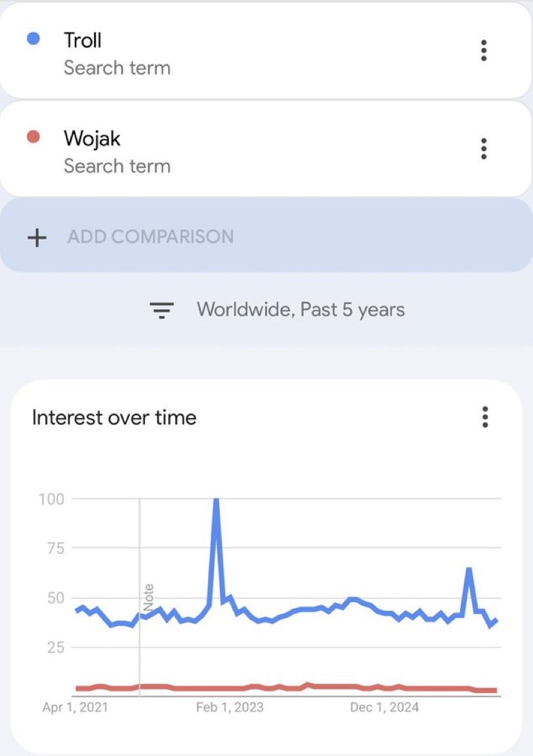Viewport: 533px width, 756px height.
Task: Click the red dot next to Wojak
Action: coord(33,137)
